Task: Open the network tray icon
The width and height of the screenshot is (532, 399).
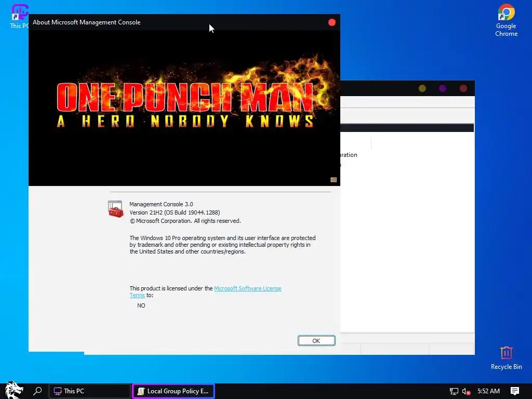Action: pyautogui.click(x=454, y=391)
